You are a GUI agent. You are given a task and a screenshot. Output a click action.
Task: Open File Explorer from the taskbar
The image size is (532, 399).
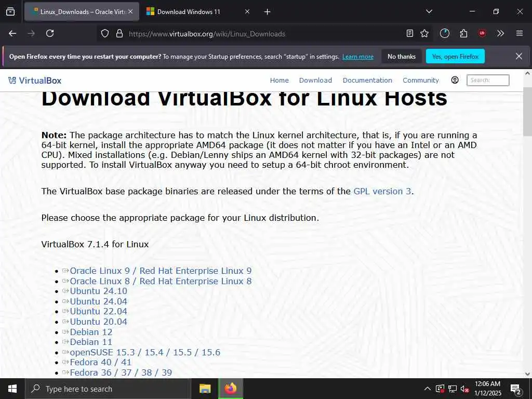pos(205,389)
